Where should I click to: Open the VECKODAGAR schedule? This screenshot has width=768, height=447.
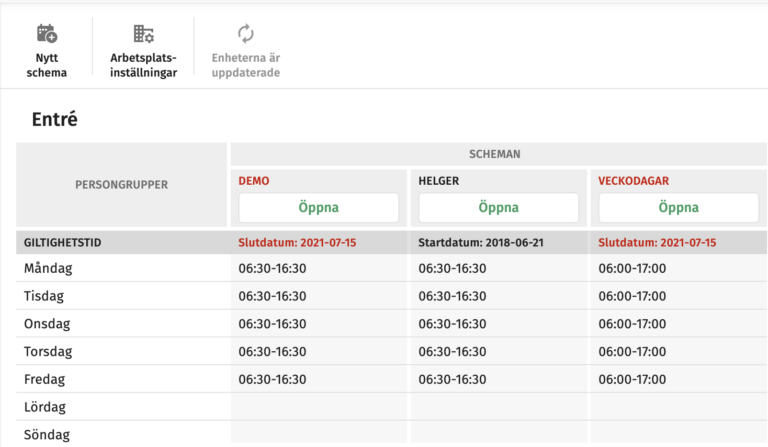(x=678, y=208)
